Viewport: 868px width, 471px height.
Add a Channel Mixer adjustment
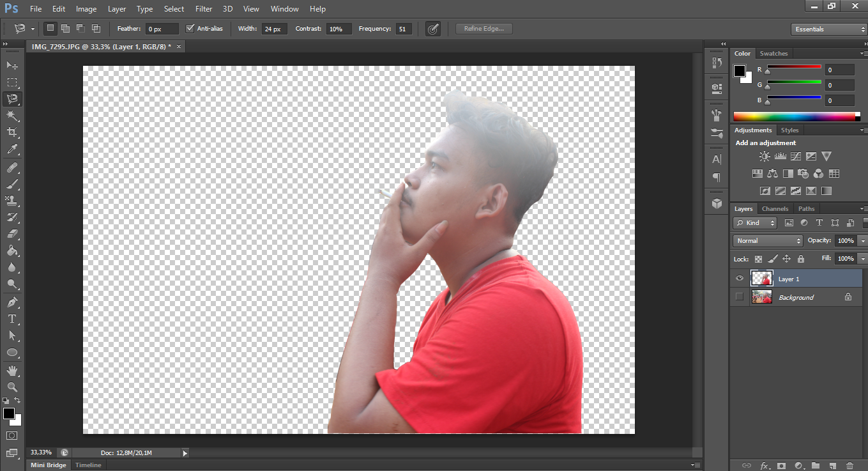pyautogui.click(x=819, y=173)
